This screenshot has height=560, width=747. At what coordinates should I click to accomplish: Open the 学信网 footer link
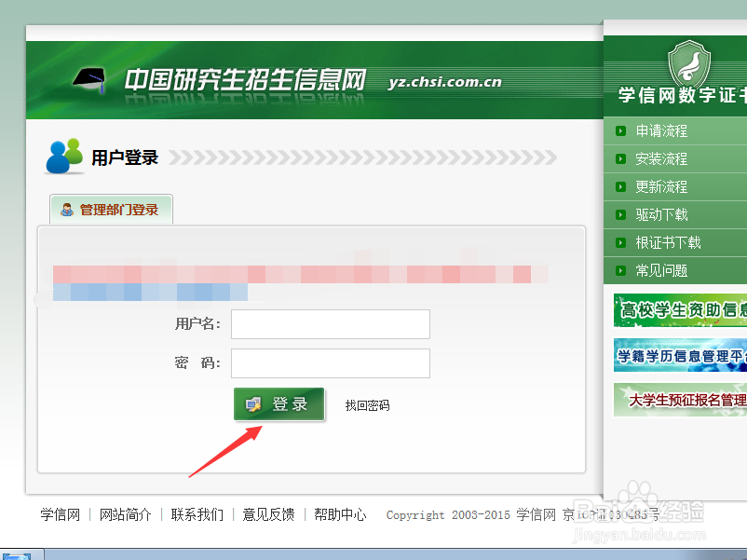coord(60,514)
